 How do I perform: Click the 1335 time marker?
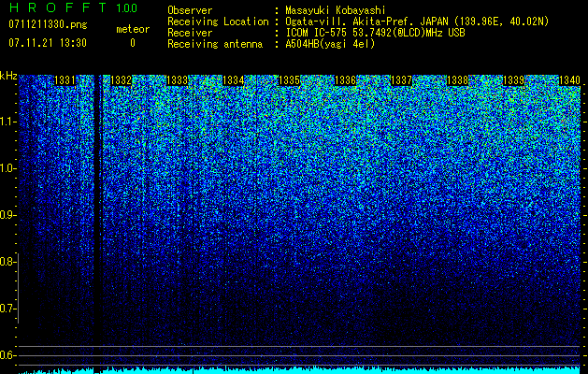tap(289, 80)
